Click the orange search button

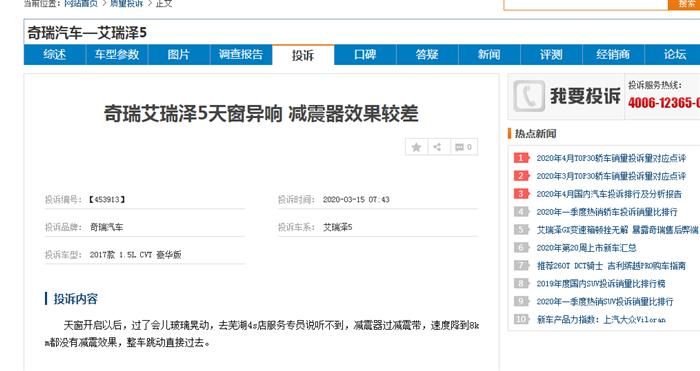coord(684,4)
